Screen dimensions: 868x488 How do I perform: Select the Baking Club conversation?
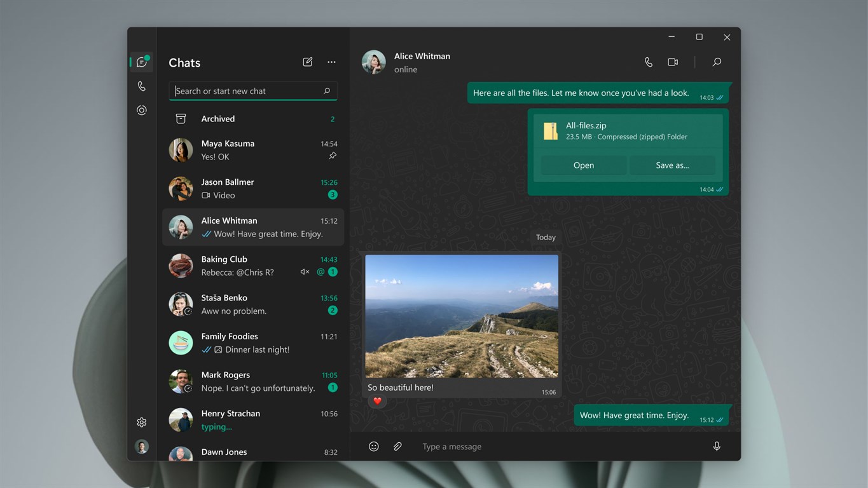252,266
